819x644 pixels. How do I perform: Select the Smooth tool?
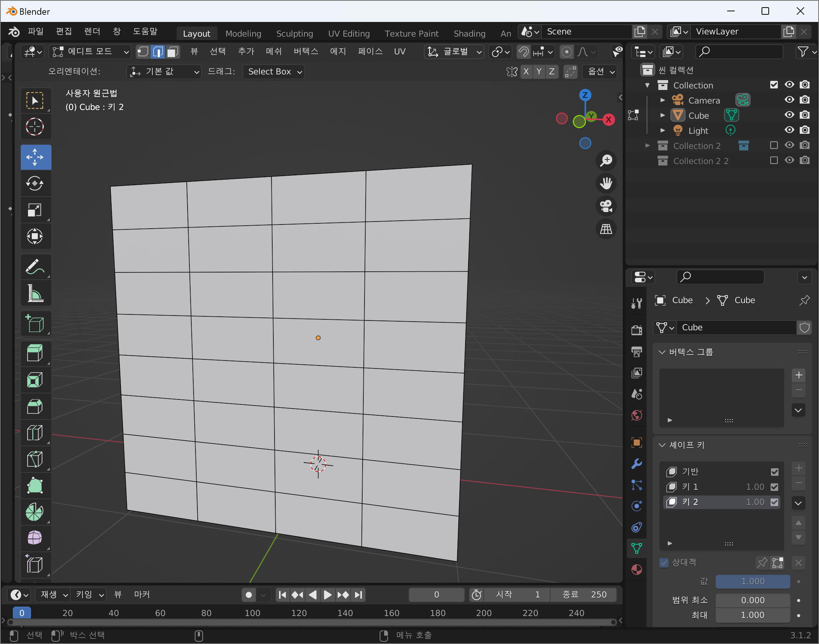[x=35, y=537]
